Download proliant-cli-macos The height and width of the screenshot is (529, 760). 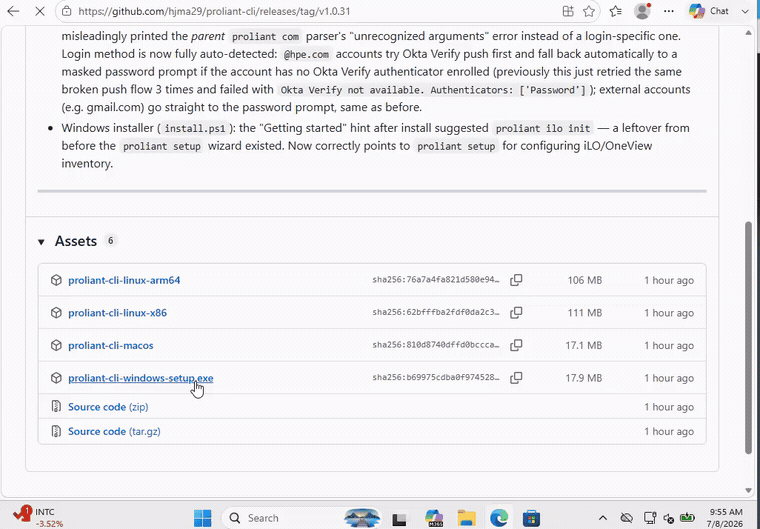coord(111,345)
